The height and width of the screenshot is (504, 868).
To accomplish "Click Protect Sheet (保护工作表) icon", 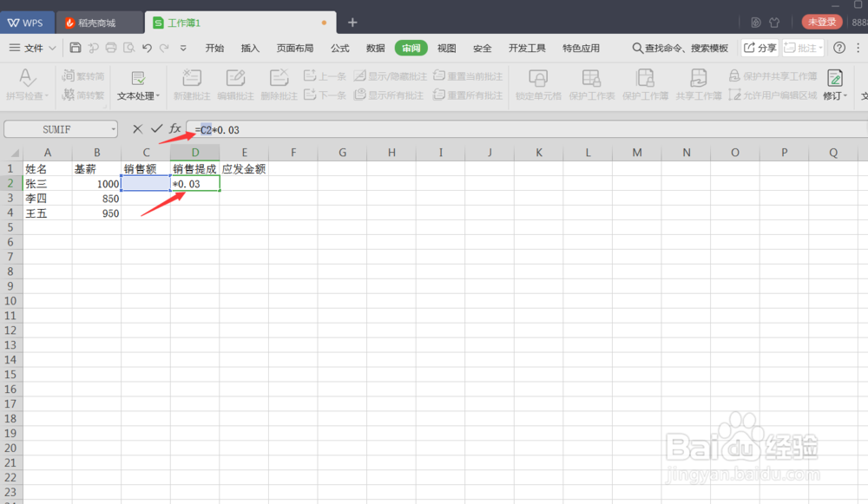I will coord(592,84).
